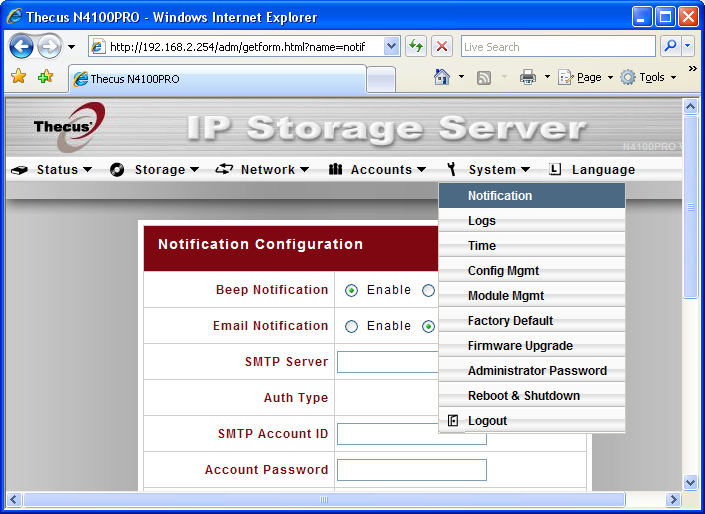
Task: Select Firmware Upgrade from System menu
Action: coord(520,346)
